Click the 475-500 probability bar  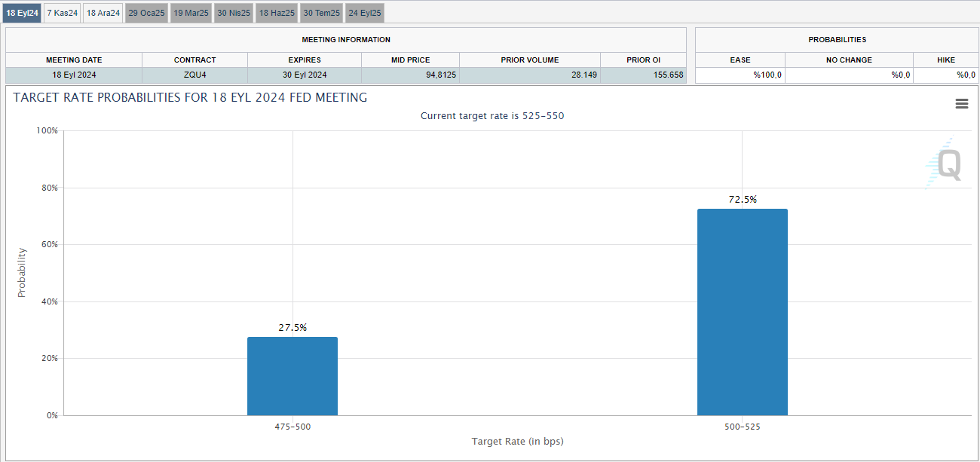292,376
